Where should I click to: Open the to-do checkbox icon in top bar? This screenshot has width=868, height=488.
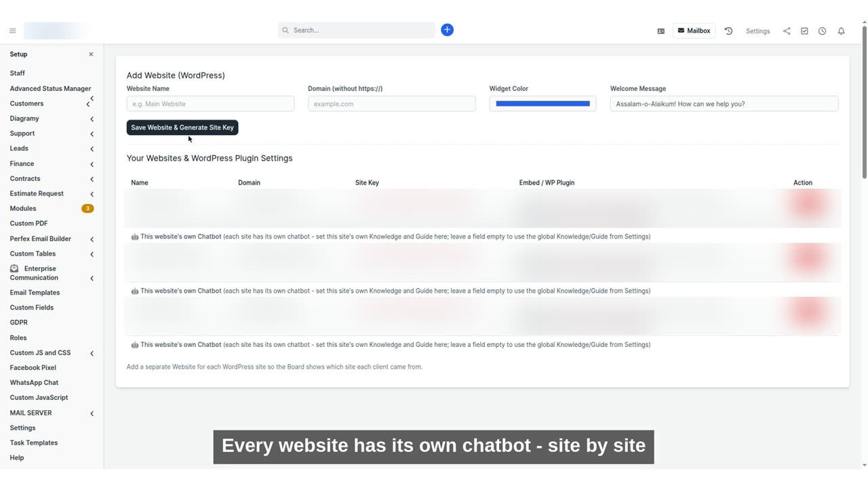pos(804,31)
